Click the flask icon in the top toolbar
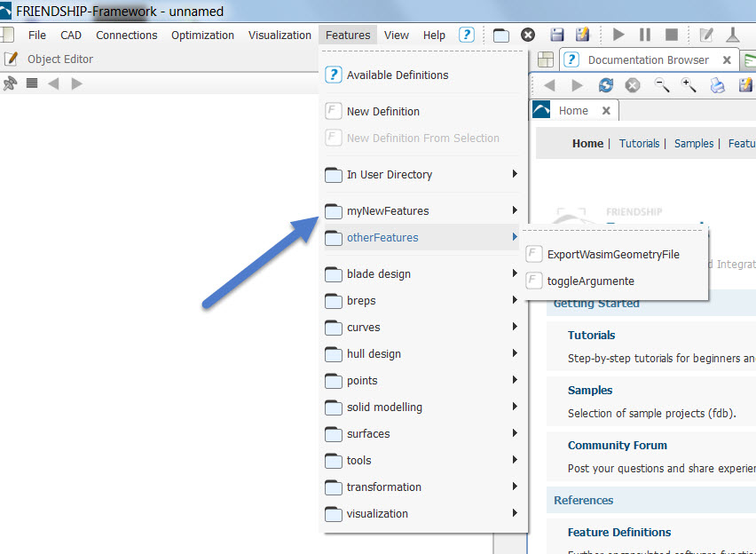This screenshot has width=756, height=554. [x=732, y=35]
